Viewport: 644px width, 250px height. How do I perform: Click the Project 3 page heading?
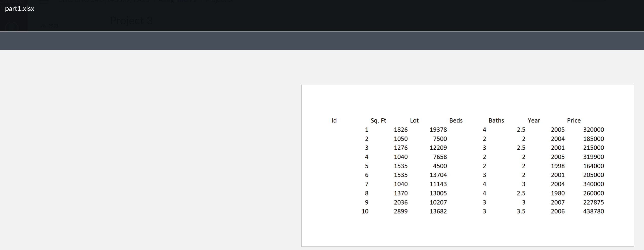coord(131,21)
